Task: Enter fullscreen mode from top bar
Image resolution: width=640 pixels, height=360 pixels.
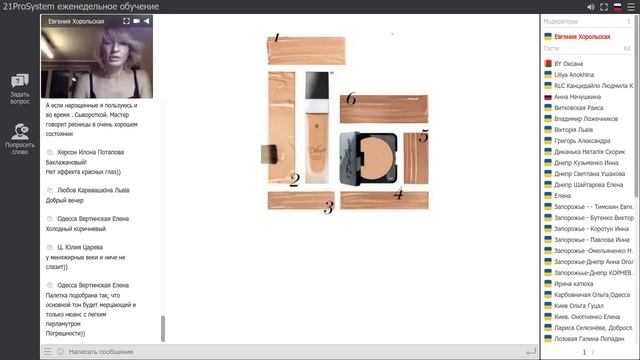Action: tap(604, 7)
